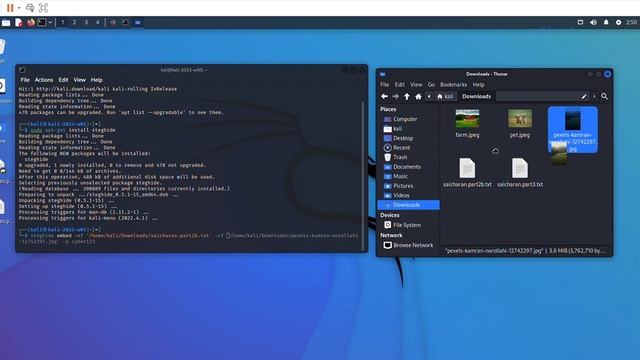
Task: Select the farm.jpeg thumbnail
Action: point(467,119)
